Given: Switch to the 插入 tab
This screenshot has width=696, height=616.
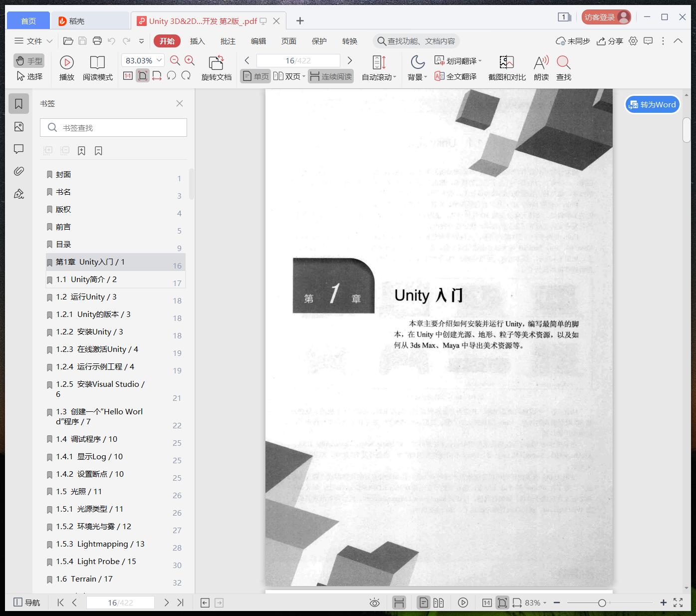Looking at the screenshot, I should (x=198, y=41).
